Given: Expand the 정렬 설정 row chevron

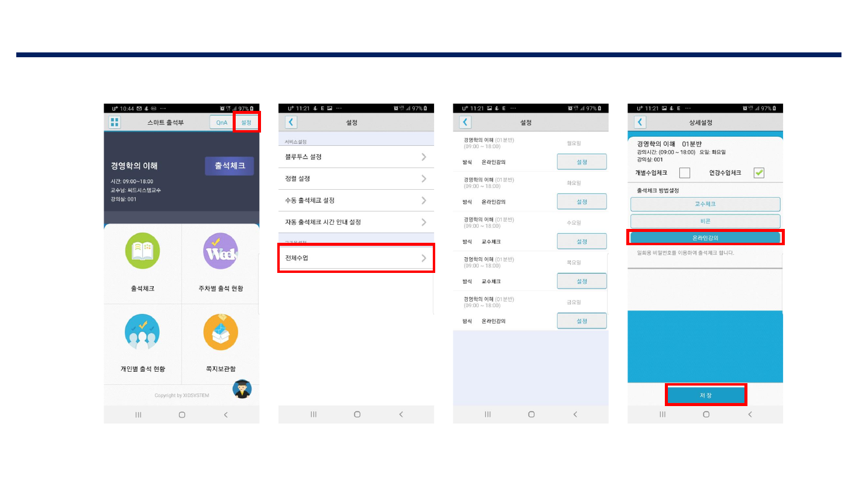Looking at the screenshot, I should click(424, 178).
